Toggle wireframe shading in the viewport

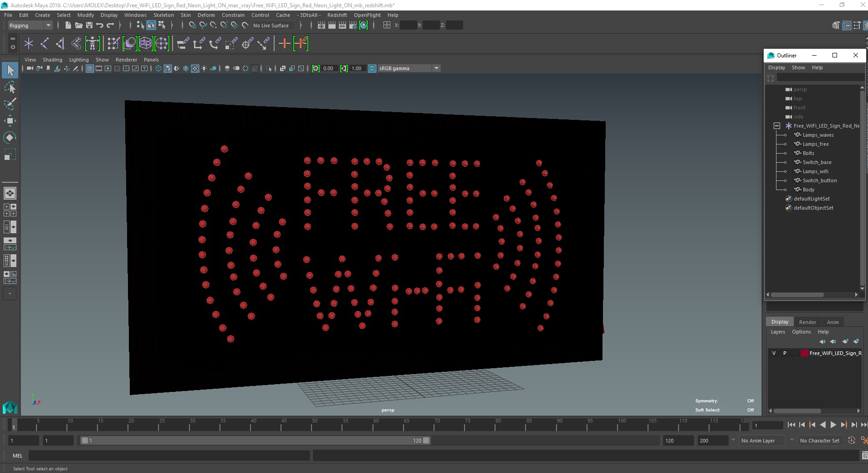pyautogui.click(x=158, y=68)
